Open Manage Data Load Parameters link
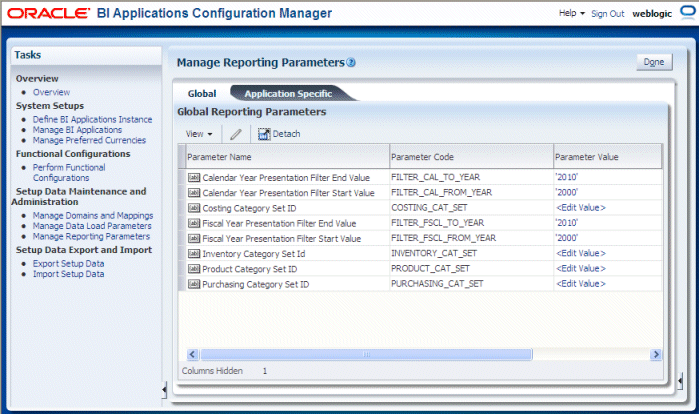 pos(92,226)
